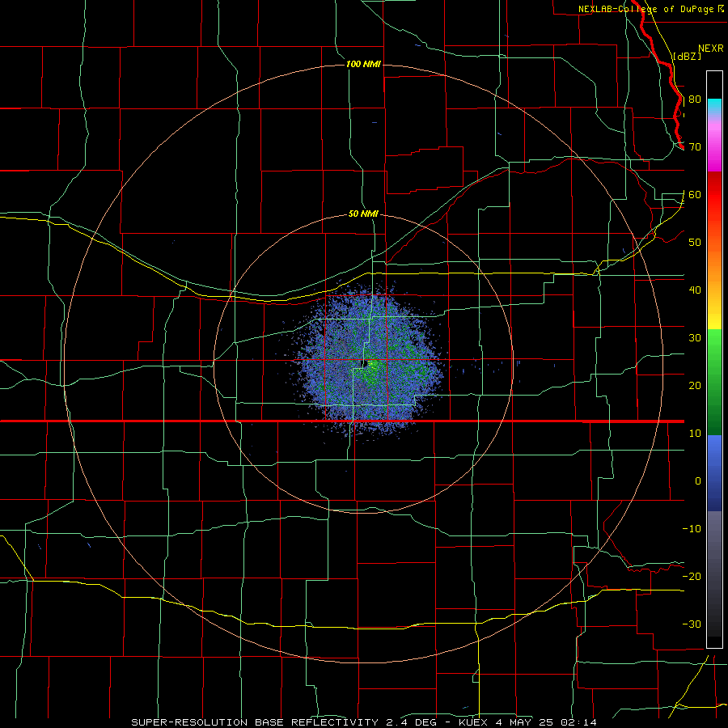The width and height of the screenshot is (728, 728).
Task: Click the 40 value on dBZ scale
Action: [695, 290]
